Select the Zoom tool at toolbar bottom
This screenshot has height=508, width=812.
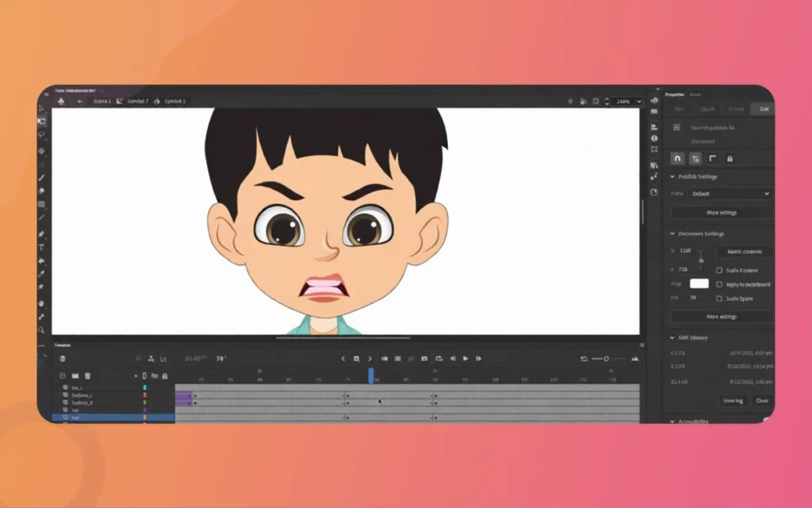pos(42,330)
